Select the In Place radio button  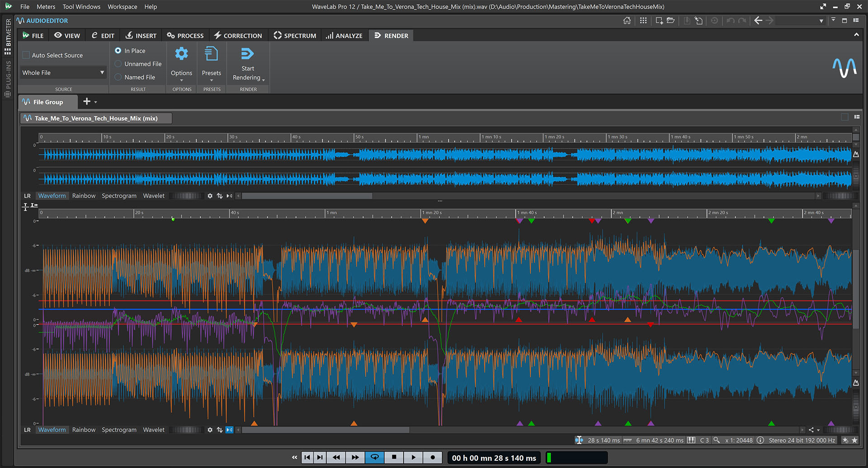pyautogui.click(x=118, y=51)
